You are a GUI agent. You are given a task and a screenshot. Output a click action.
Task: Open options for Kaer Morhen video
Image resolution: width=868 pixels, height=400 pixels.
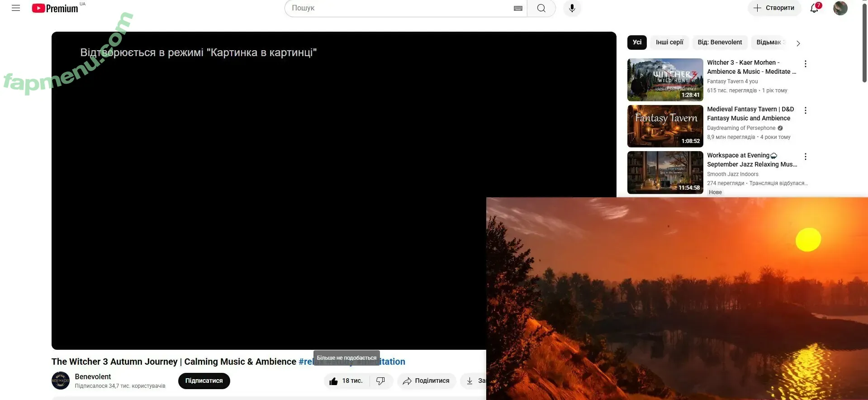(x=805, y=64)
